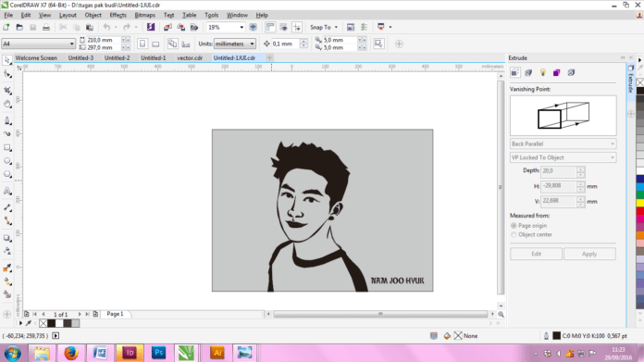Click the Windows Start button

12,354
